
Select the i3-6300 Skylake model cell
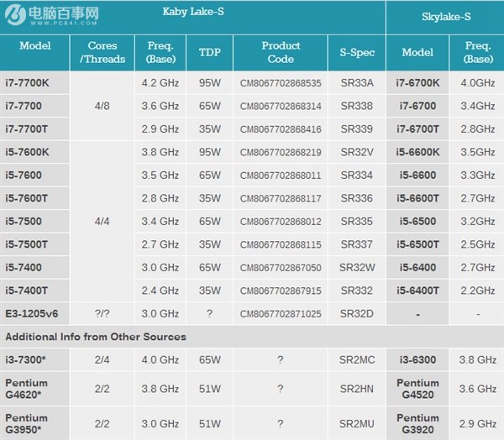click(x=417, y=359)
